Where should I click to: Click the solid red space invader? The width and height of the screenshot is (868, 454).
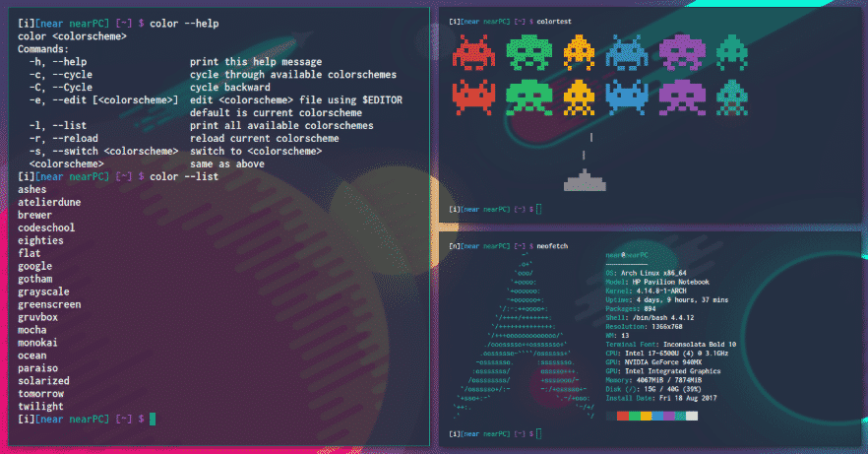pyautogui.click(x=474, y=97)
